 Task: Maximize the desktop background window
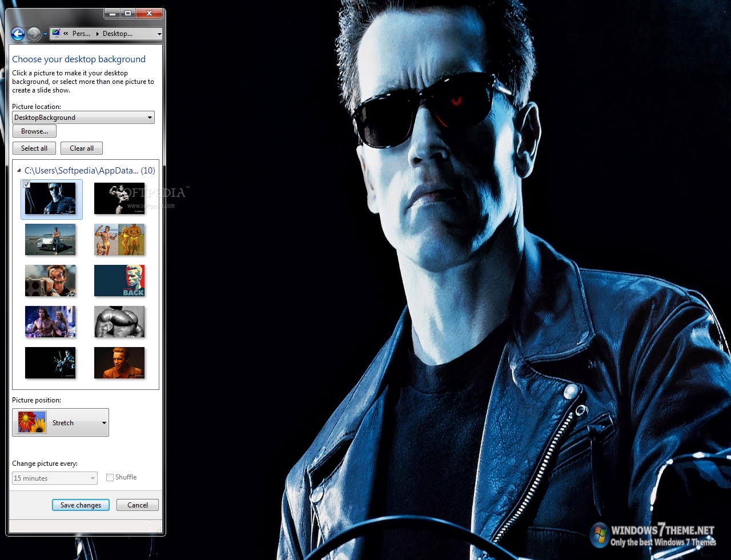click(x=128, y=13)
